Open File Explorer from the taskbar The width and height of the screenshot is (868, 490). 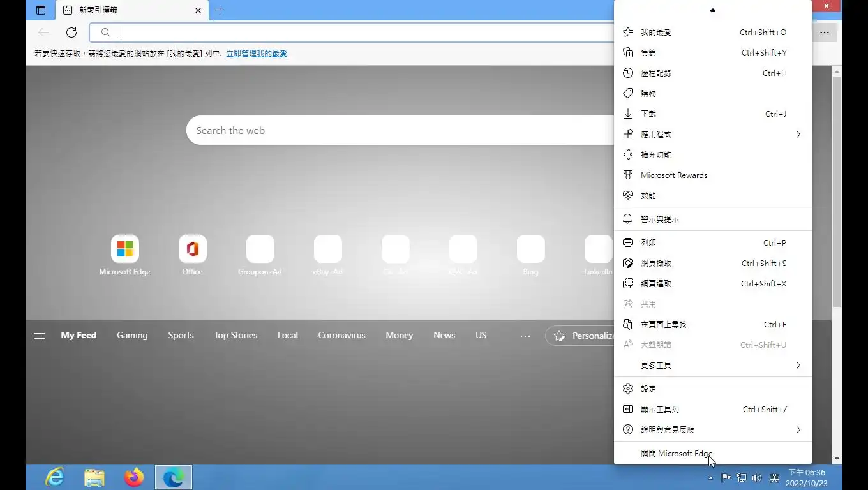[94, 477]
